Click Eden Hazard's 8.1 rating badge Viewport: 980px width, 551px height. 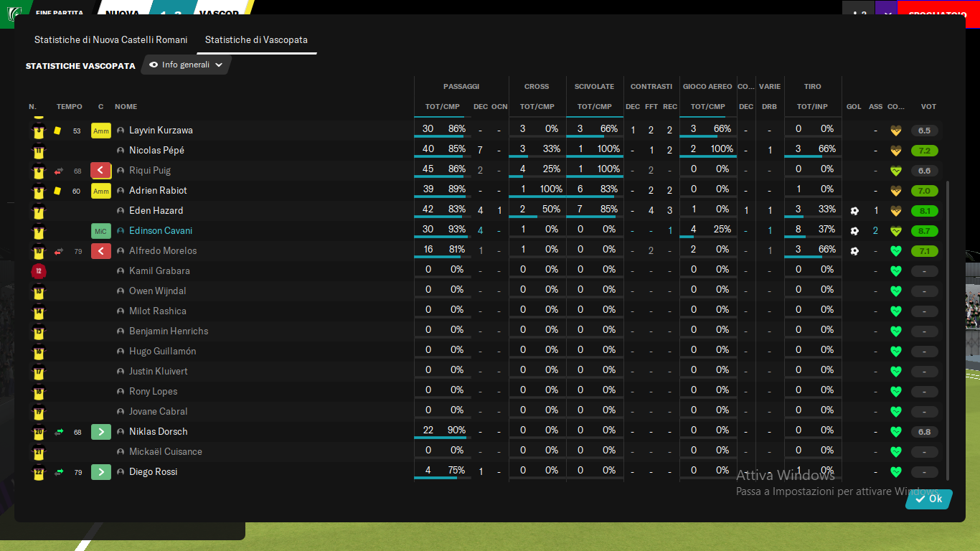tap(924, 211)
